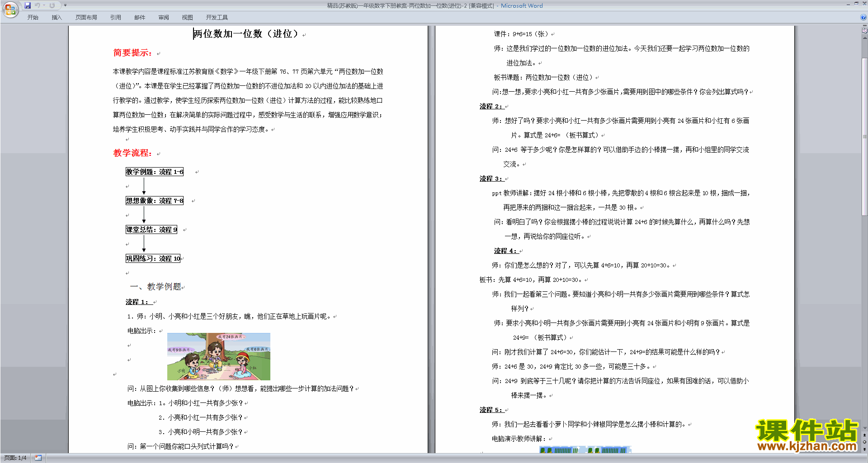Switch to the 页面布局 tab
868x463 pixels.
click(86, 17)
